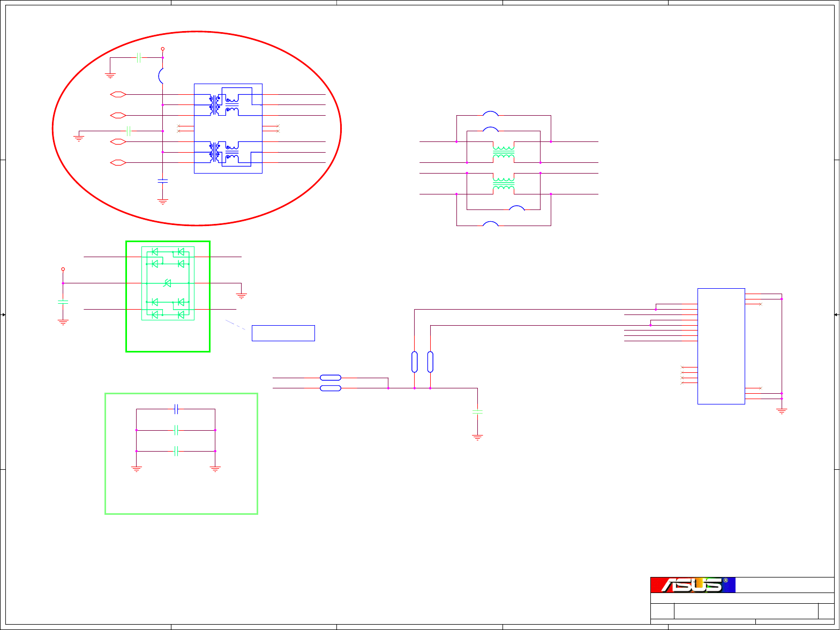
Task: Select the upper horizontal blue ferrite bead
Action: pos(331,378)
